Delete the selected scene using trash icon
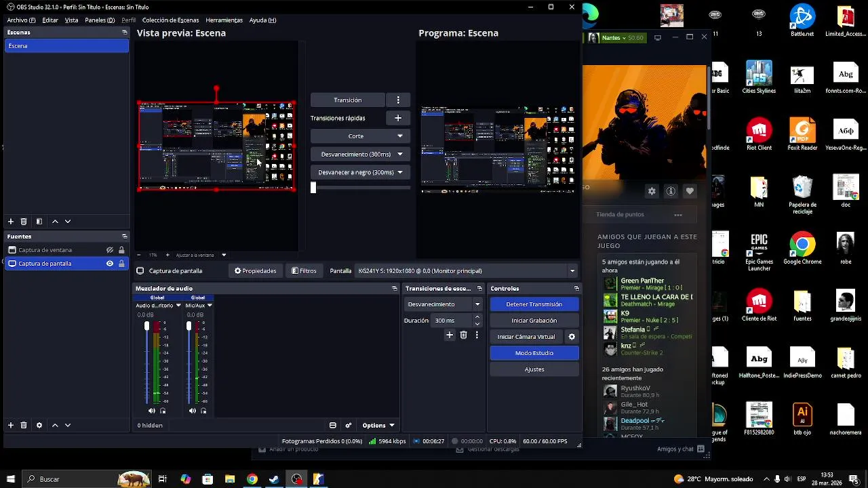 pos(24,222)
